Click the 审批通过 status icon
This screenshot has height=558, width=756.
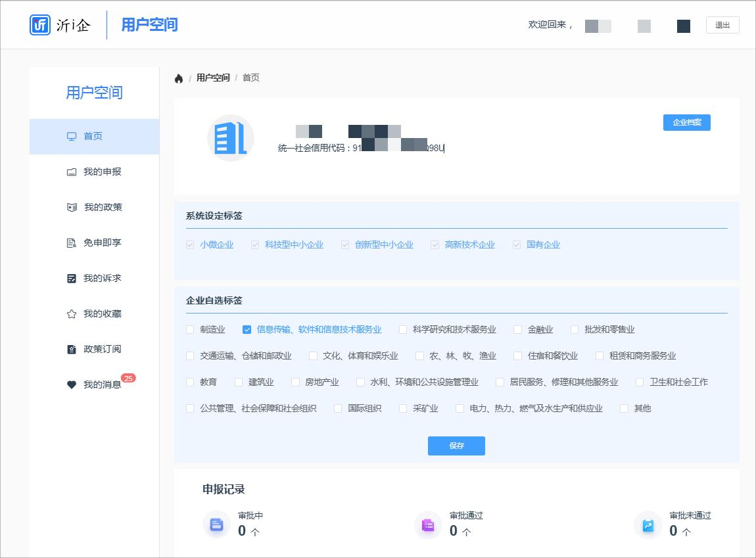[428, 524]
